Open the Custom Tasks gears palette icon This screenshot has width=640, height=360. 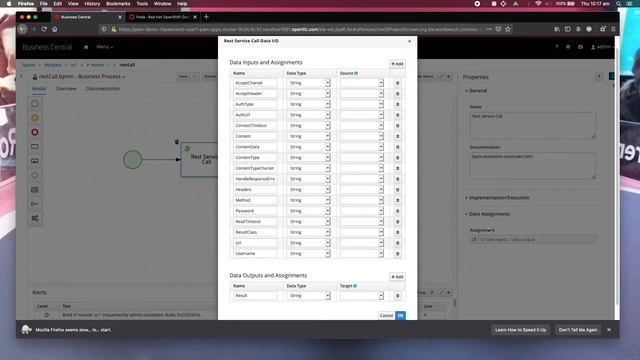[x=35, y=218]
